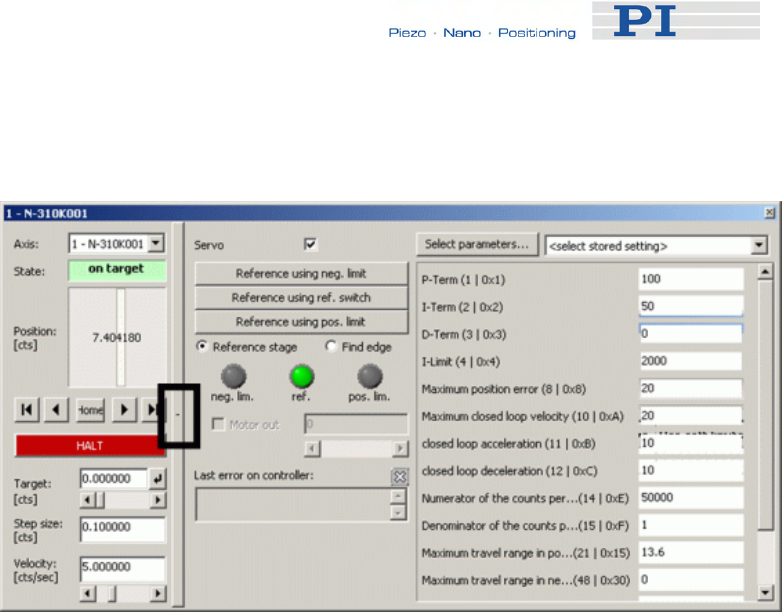Click Reference using ref. switch
This screenshot has width=782, height=612.
pos(301,298)
